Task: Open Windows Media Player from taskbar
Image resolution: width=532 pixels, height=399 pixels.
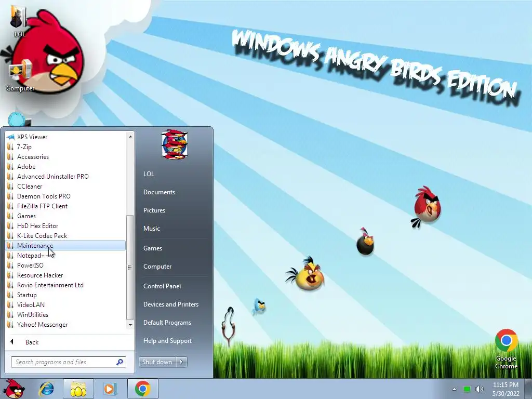Action: point(110,389)
